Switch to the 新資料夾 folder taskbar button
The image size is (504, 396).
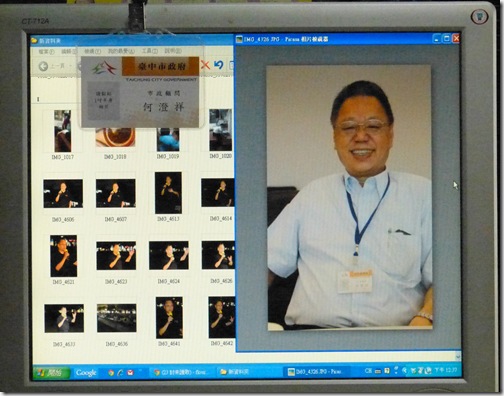click(x=248, y=371)
